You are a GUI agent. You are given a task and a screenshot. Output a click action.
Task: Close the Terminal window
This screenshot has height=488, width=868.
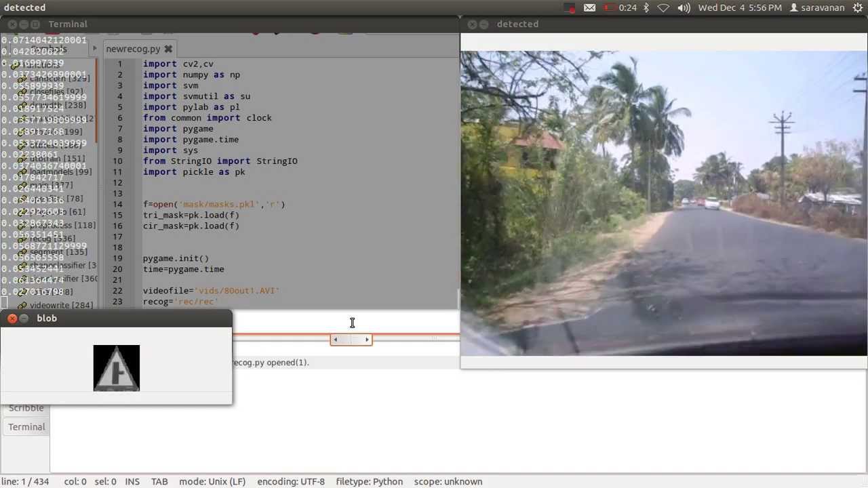click(12, 24)
